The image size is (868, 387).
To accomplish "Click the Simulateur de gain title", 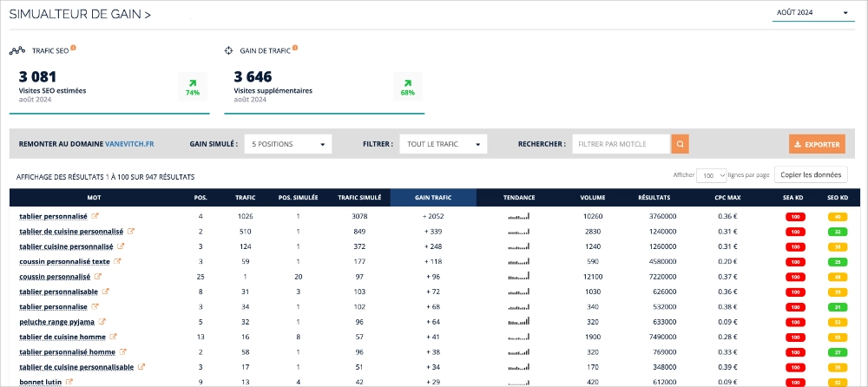I will (80, 15).
